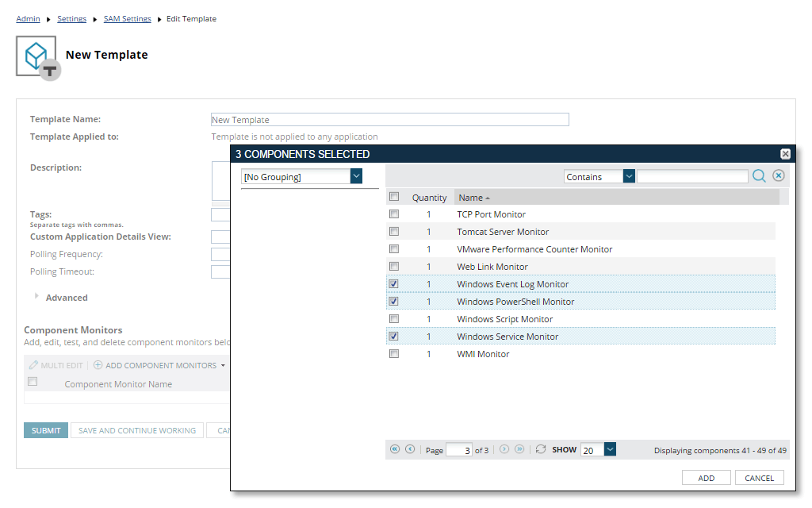Select the Multi Edit pencil icon
This screenshot has height=508, width=812.
(x=33, y=365)
